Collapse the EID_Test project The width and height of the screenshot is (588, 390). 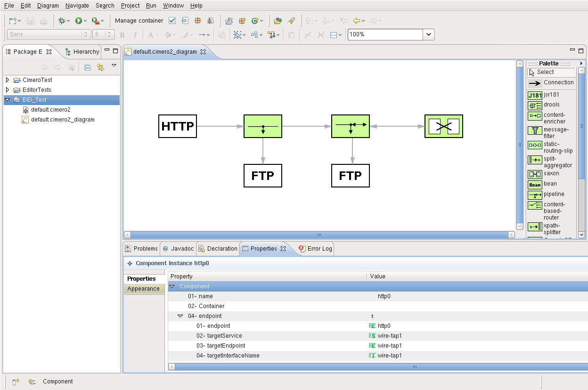[7, 100]
